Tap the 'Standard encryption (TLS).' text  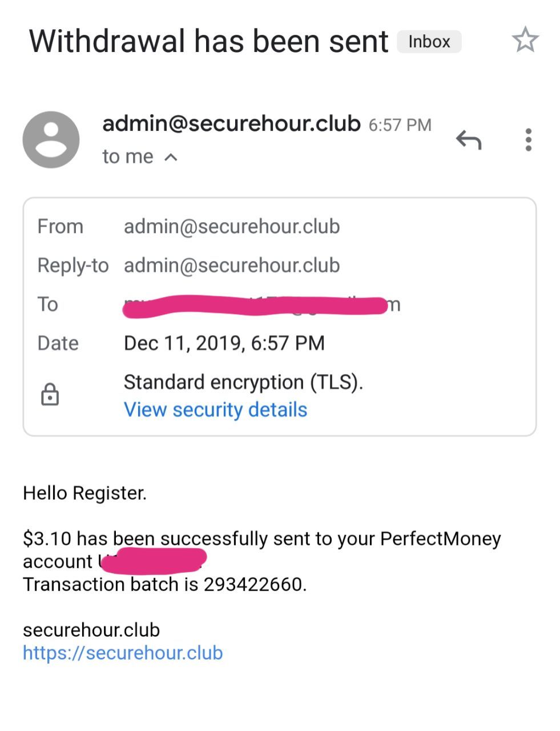click(x=243, y=382)
